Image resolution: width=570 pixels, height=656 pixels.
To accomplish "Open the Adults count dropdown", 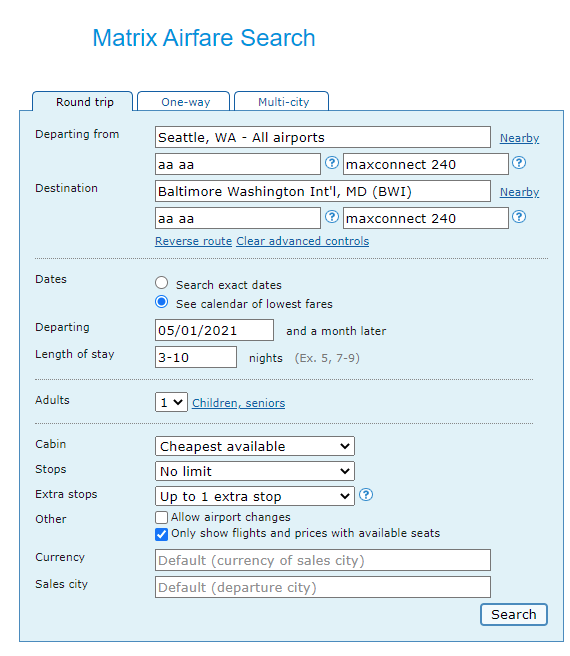I will click(171, 402).
